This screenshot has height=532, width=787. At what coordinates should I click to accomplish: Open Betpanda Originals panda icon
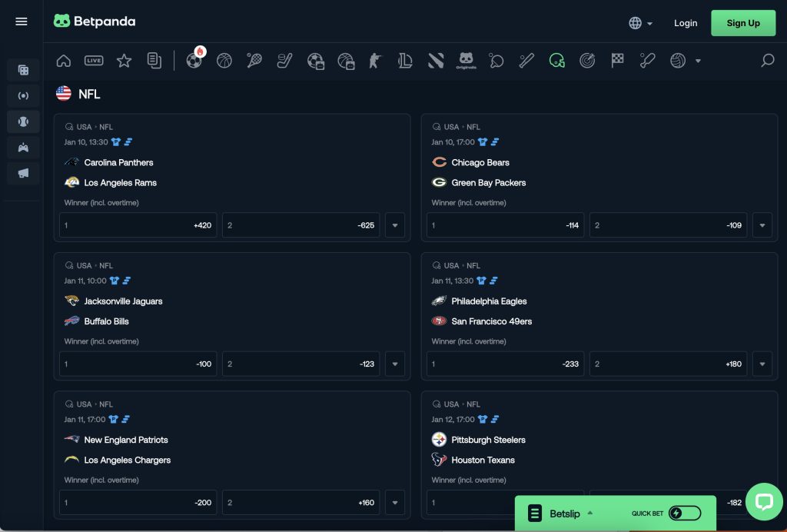click(x=466, y=61)
